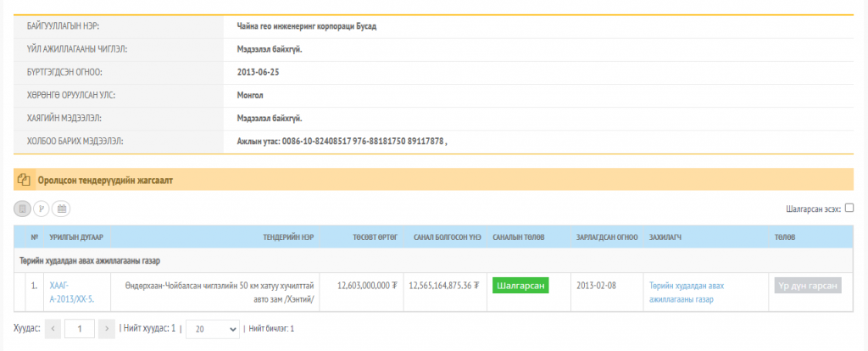Image resolution: width=868 pixels, height=351 pixels.
Task: Click the Ажлын утас contact phone numbers
Action: 342,142
